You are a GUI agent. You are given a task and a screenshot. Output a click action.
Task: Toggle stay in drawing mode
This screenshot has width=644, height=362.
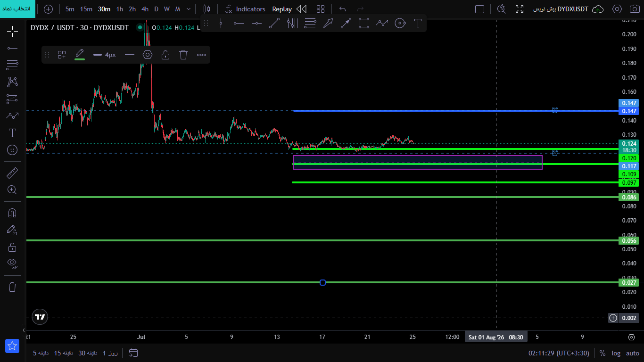coord(12,230)
